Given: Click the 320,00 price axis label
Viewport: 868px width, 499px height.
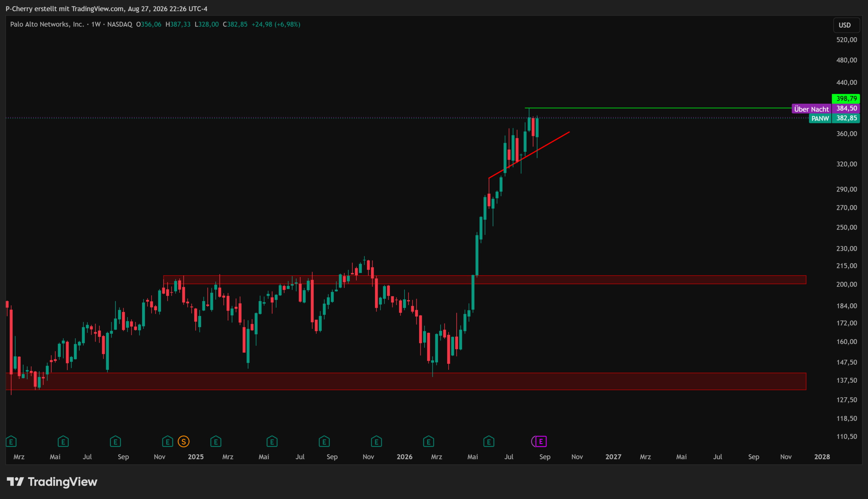Looking at the screenshot, I should (x=846, y=164).
